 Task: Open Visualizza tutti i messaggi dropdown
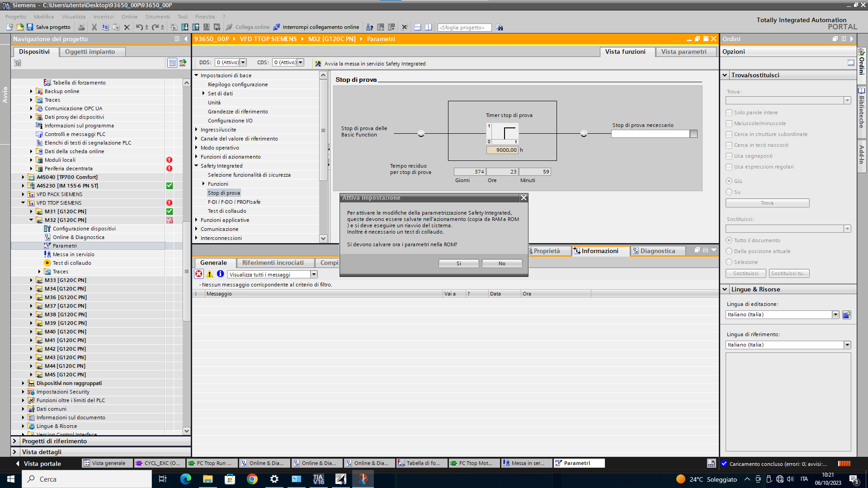[314, 274]
